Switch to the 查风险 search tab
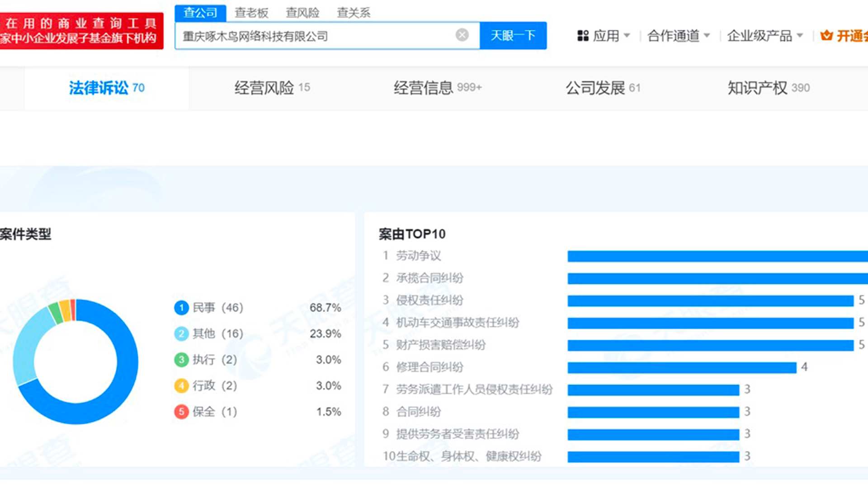The width and height of the screenshot is (868, 488). 302,13
